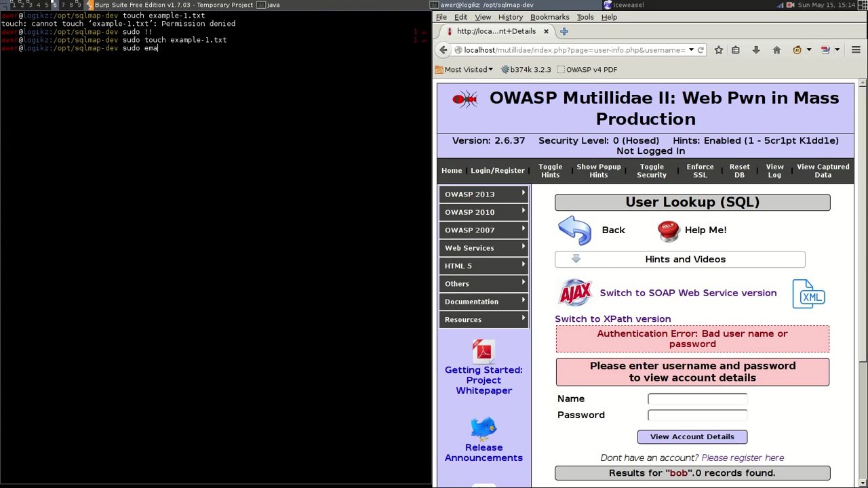Click Enforce SSL in the nav bar
This screenshot has width=868, height=488.
(x=701, y=171)
